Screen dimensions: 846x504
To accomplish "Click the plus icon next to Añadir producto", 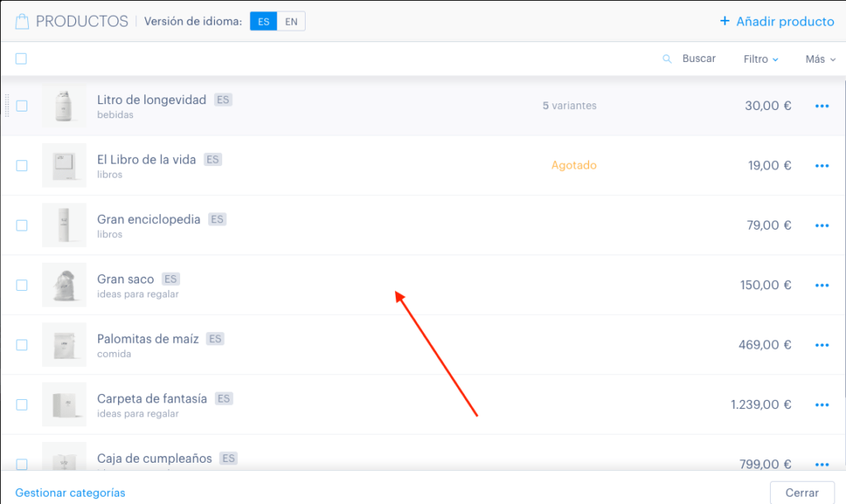I will 725,21.
